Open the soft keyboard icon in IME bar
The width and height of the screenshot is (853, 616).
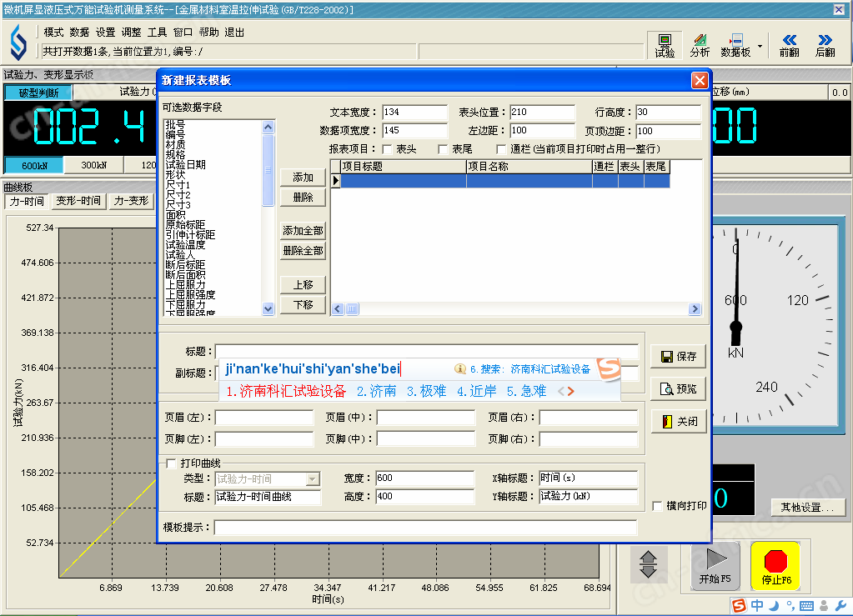click(807, 606)
